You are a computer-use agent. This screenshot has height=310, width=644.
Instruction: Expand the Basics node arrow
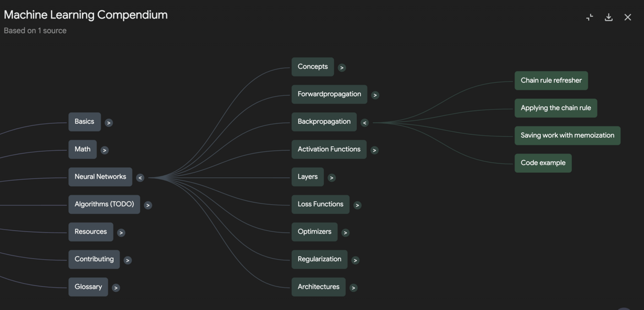tap(109, 123)
